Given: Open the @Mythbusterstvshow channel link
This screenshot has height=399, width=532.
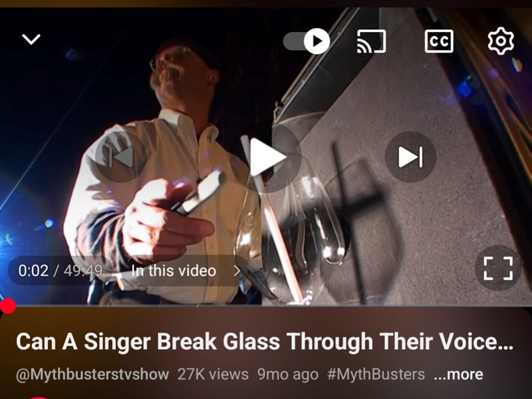Looking at the screenshot, I should pyautogui.click(x=92, y=374).
